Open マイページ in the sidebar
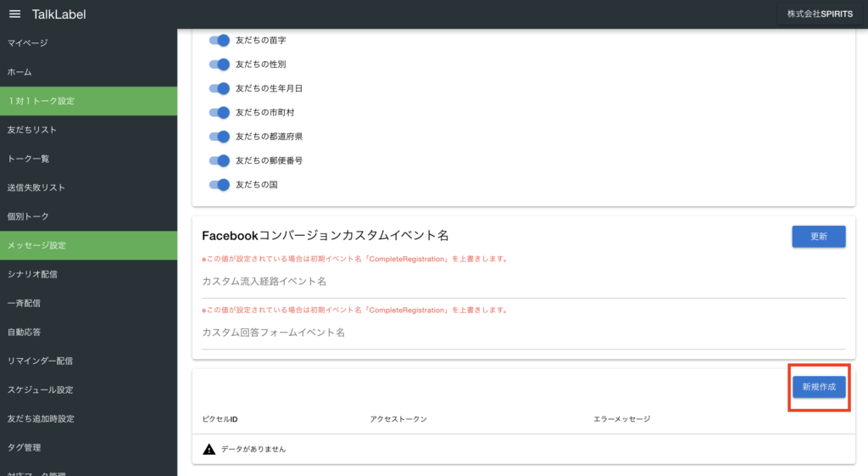 pos(28,43)
